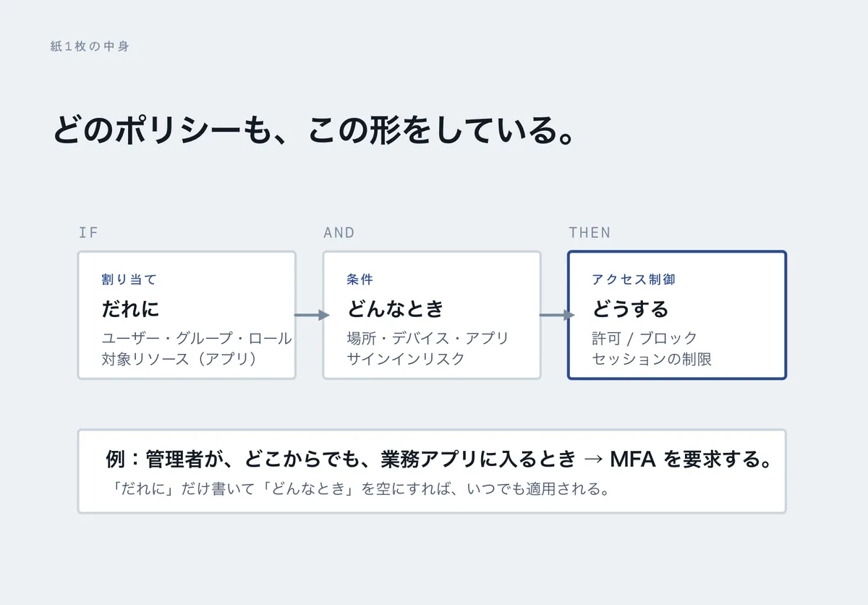
Task: Click the ユーザー・グループ・ロール line
Action: point(197,338)
